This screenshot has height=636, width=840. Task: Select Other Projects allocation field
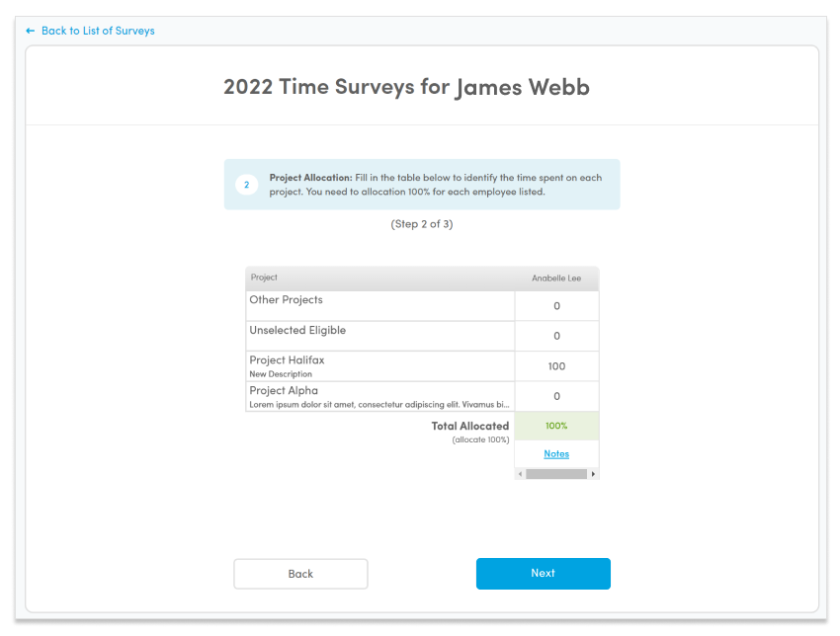click(556, 306)
